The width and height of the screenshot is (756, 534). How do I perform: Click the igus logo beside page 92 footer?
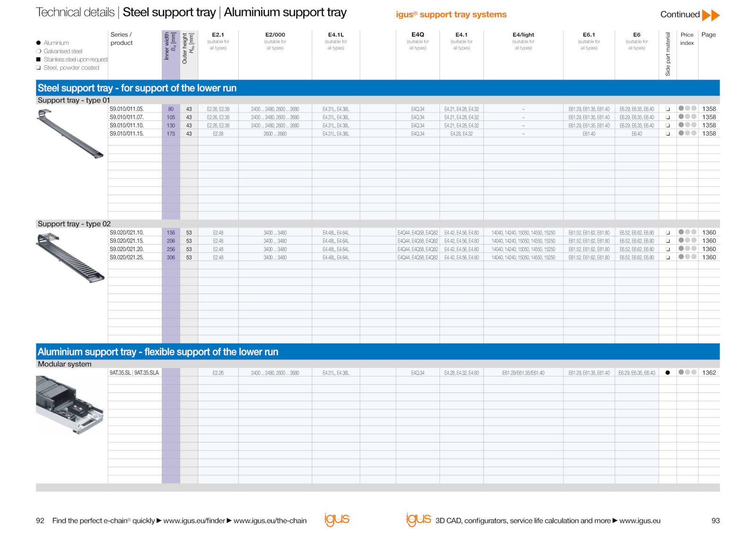point(337,519)
